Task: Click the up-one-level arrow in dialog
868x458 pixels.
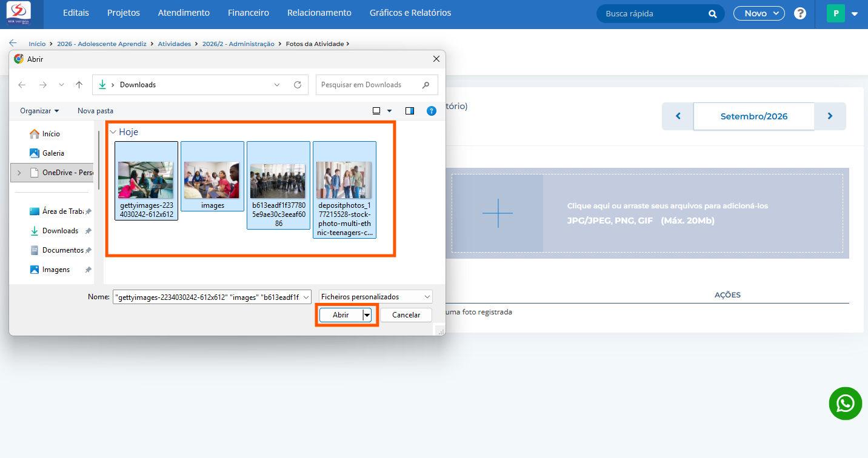Action: click(79, 85)
